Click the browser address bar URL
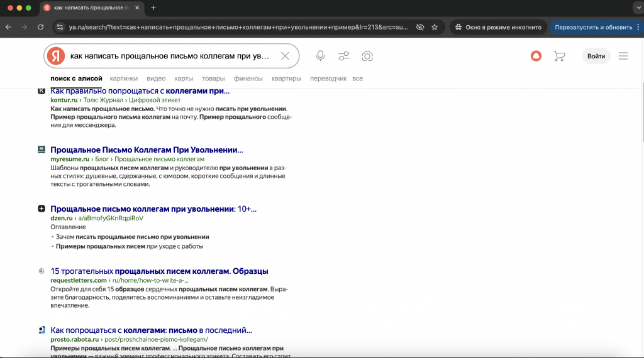 point(238,27)
